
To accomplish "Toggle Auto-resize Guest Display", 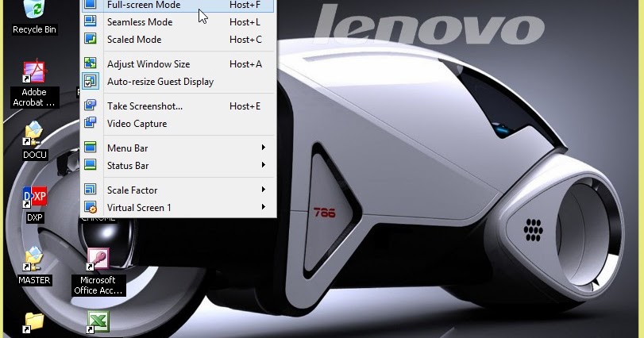I will 177,82.
